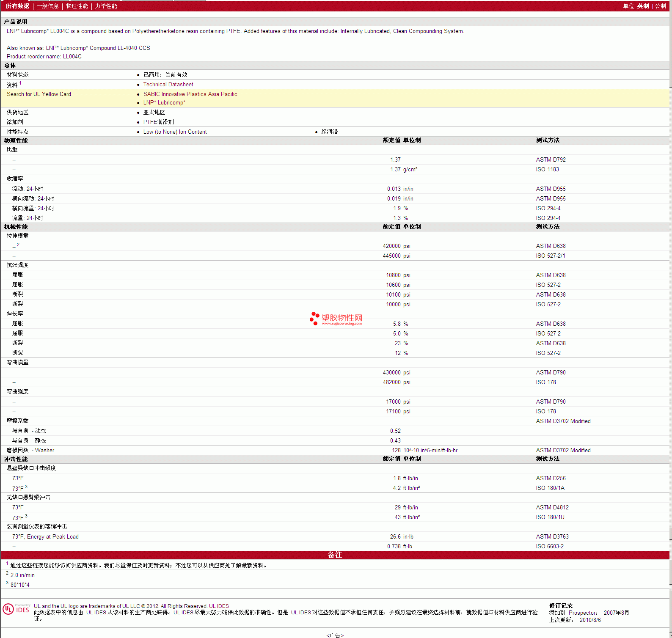Viewport: 672px width, 638px height.
Task: Click the red-dot 塑胶物性网 watermark logo
Action: coord(336,319)
